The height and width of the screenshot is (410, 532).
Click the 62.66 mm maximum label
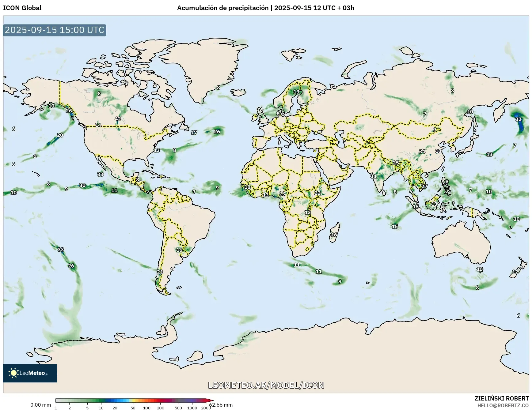pos(221,405)
